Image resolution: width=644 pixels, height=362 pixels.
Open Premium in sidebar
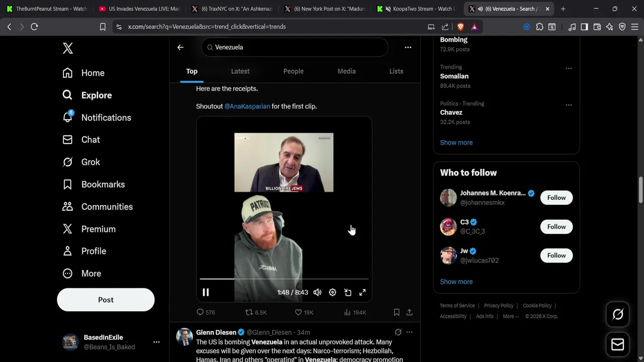89,229
